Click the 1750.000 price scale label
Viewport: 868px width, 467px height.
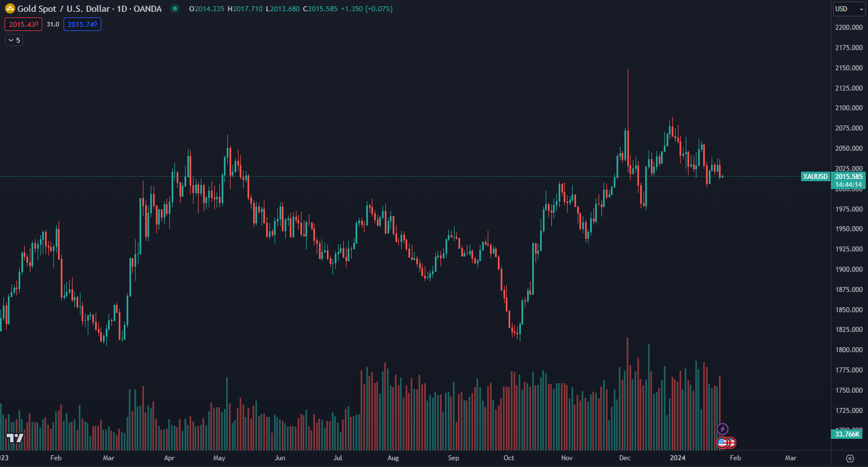pyautogui.click(x=849, y=390)
